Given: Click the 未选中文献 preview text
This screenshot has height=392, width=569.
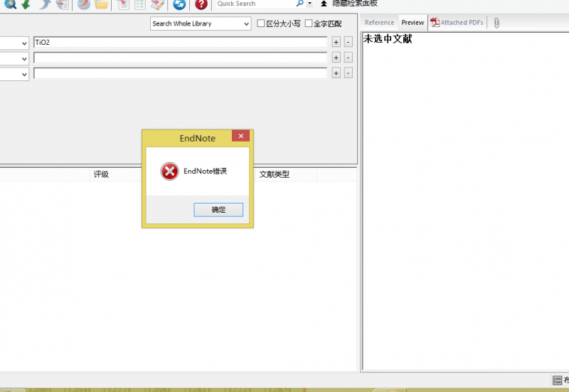Looking at the screenshot, I should tap(388, 39).
